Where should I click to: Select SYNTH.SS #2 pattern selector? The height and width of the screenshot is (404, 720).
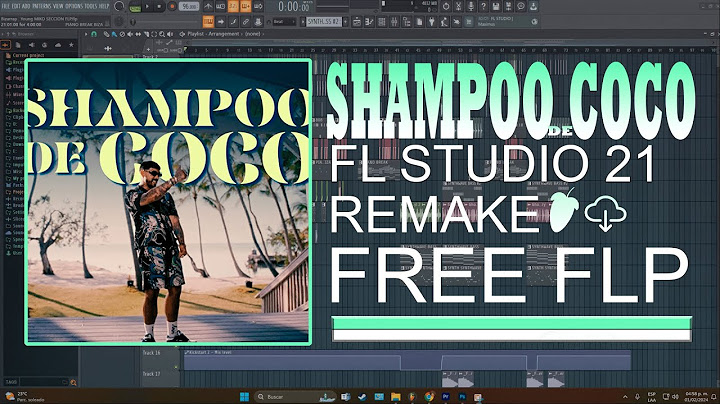click(x=324, y=22)
